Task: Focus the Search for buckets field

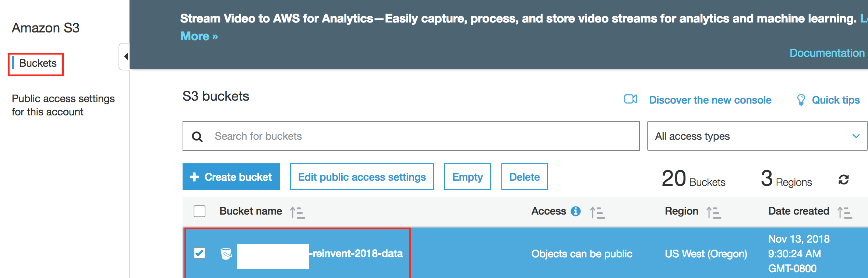Action: tap(420, 136)
